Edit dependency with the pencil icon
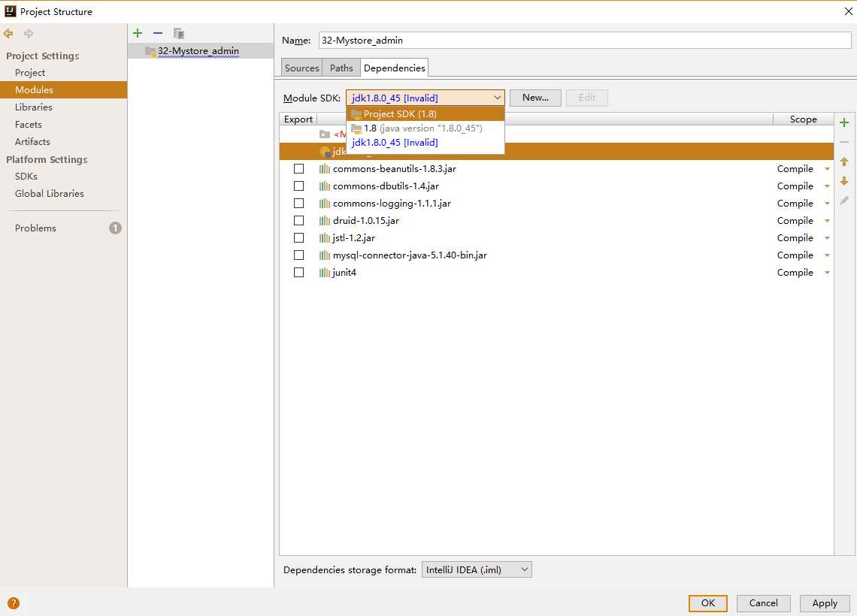 tap(844, 201)
